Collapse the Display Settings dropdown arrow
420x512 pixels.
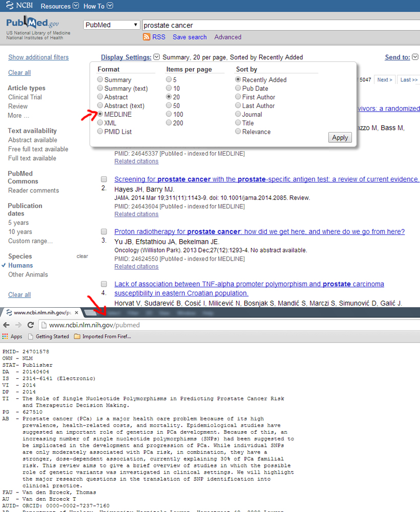coord(157,57)
